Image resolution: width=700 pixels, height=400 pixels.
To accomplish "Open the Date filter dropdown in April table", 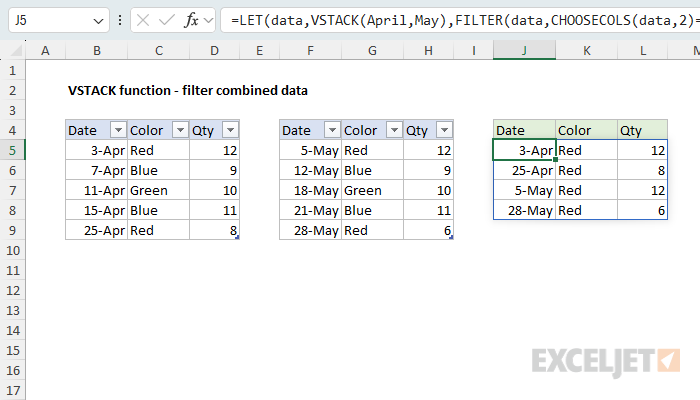I will tap(118, 130).
